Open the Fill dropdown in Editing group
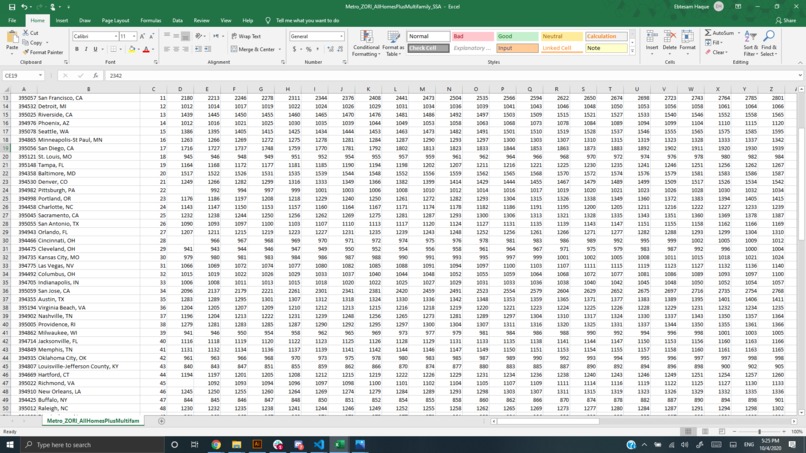Image resolution: width=806 pixels, height=453 pixels. coord(715,43)
